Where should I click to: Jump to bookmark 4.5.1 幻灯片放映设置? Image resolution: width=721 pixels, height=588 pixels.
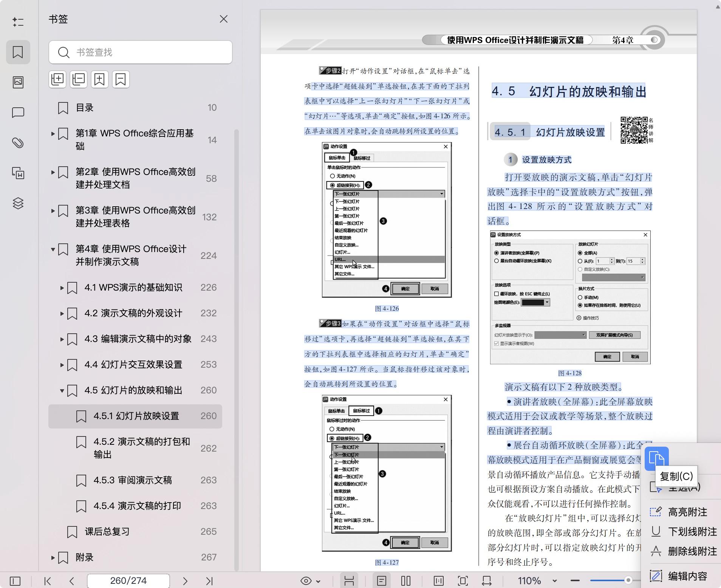[x=135, y=416]
